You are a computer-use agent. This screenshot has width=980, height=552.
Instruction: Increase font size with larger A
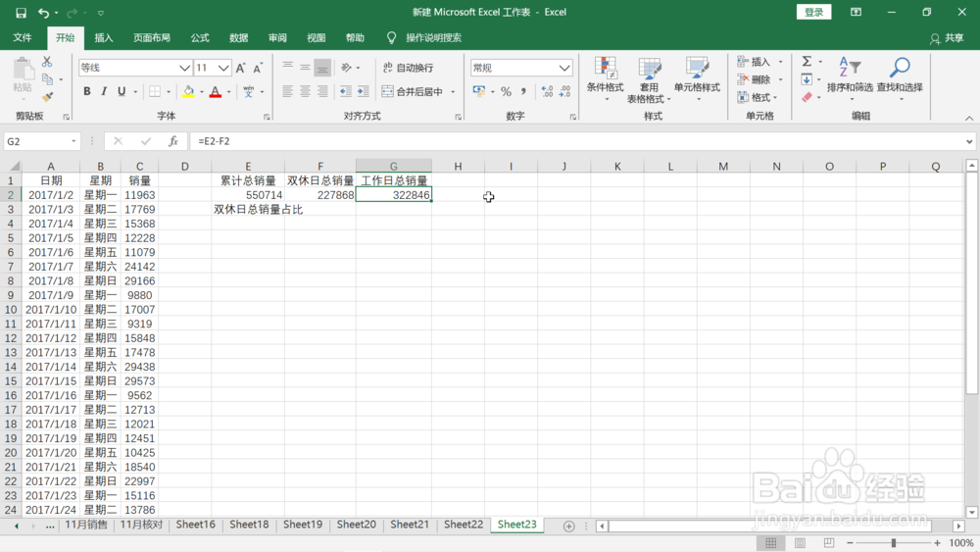pos(241,68)
